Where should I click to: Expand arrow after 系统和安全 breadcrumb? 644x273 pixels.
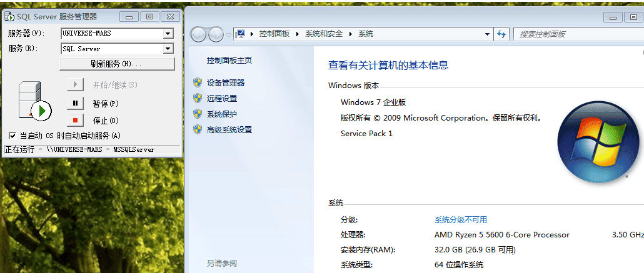(x=351, y=34)
